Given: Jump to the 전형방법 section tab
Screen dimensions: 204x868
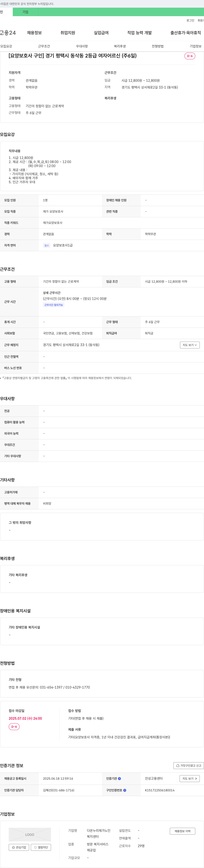Looking at the screenshot, I should pos(157,46).
